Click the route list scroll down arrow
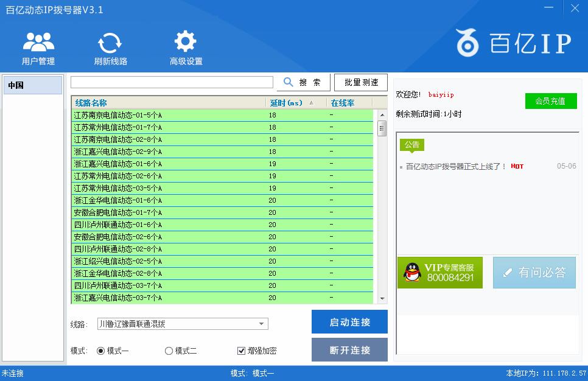The height and width of the screenshot is (381, 588). coord(382,298)
